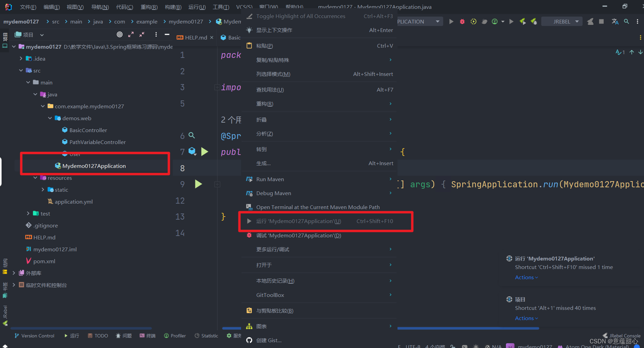Select Open Terminal at Current Maven Module Path
The width and height of the screenshot is (644, 348).
click(319, 207)
